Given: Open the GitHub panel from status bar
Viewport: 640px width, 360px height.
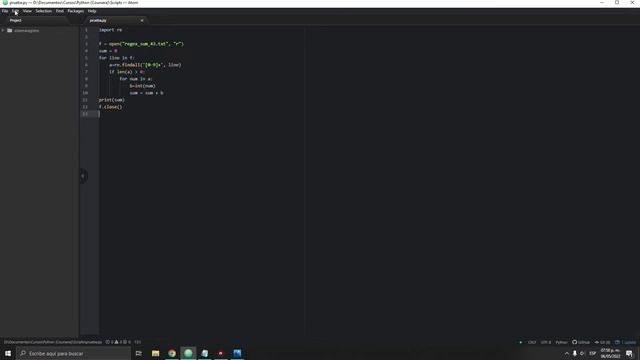Looking at the screenshot, I should click(x=581, y=342).
